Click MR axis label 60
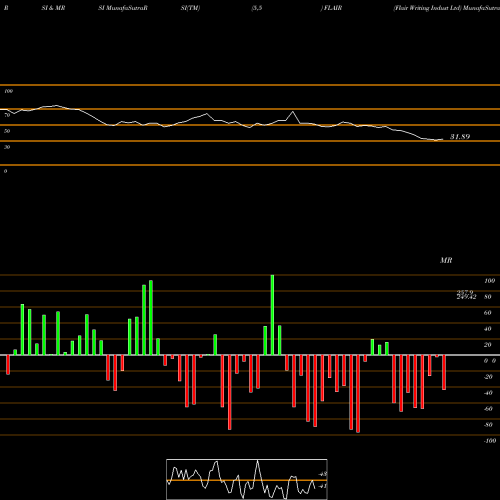Image resolution: width=500 pixels, height=500 pixels. coord(488,313)
